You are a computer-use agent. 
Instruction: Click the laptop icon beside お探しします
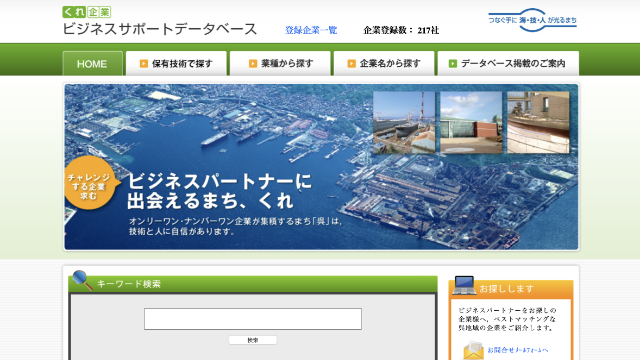point(464,285)
